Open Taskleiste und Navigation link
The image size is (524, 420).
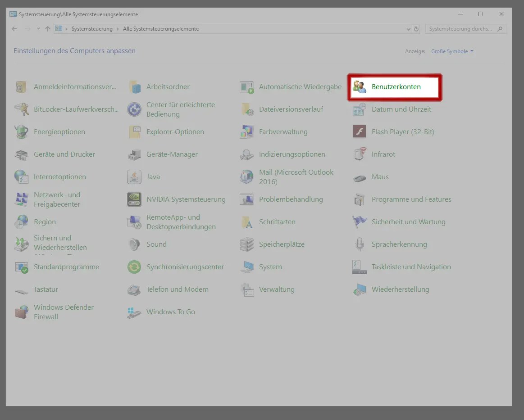tap(411, 267)
